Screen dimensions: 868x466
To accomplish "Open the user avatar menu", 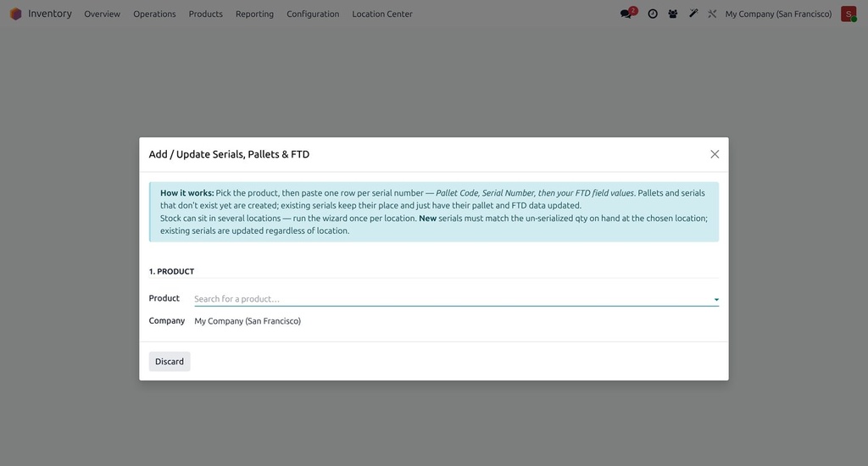I will click(x=849, y=14).
